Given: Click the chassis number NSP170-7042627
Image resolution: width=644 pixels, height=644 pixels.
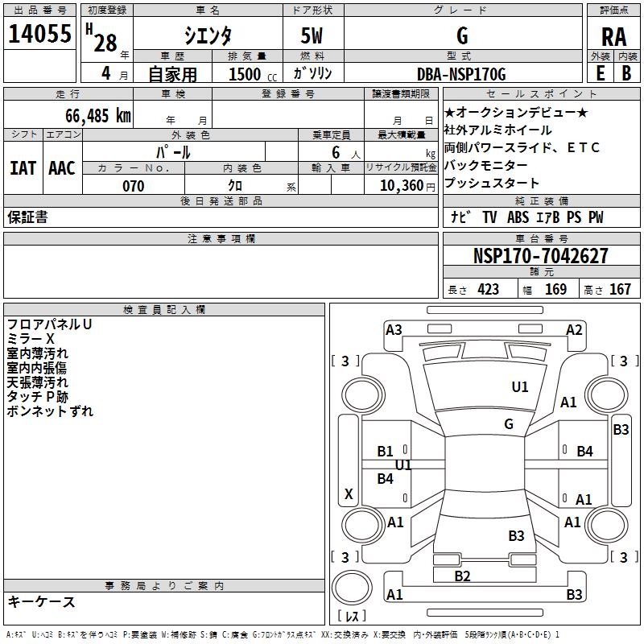Looking at the screenshot, I should [x=540, y=256].
